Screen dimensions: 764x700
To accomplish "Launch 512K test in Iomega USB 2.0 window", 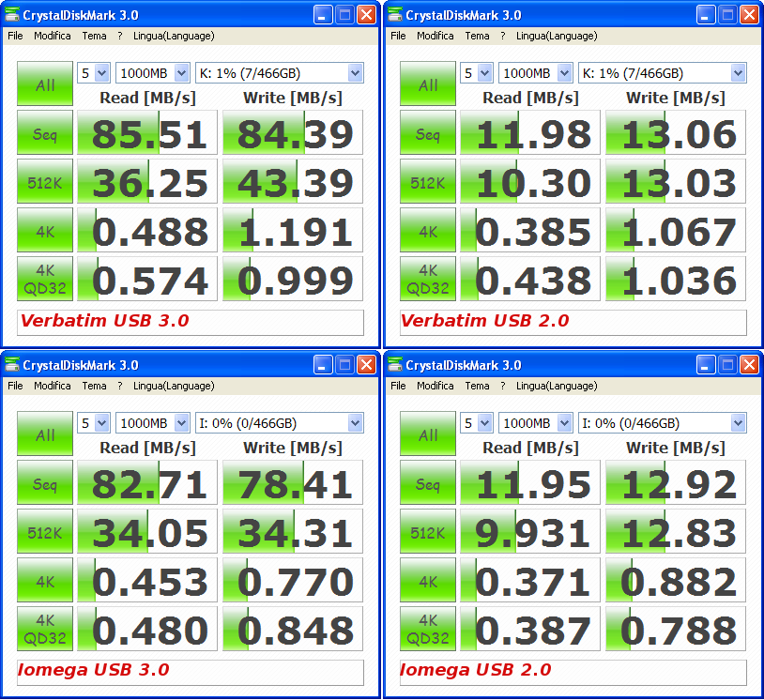I will click(x=428, y=531).
